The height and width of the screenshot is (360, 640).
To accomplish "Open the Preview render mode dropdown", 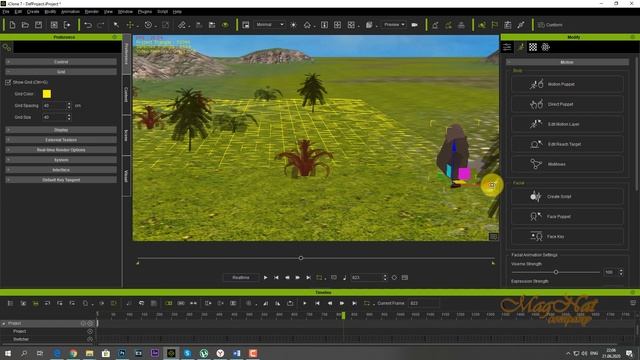I will (x=394, y=24).
